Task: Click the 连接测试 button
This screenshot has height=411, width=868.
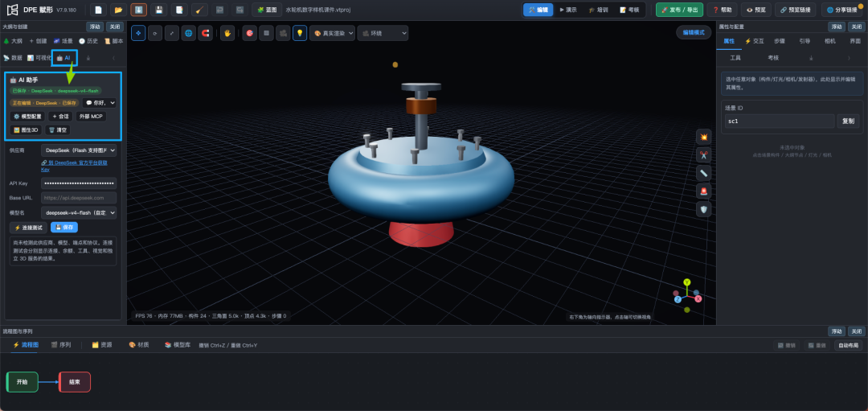Action: [28, 228]
